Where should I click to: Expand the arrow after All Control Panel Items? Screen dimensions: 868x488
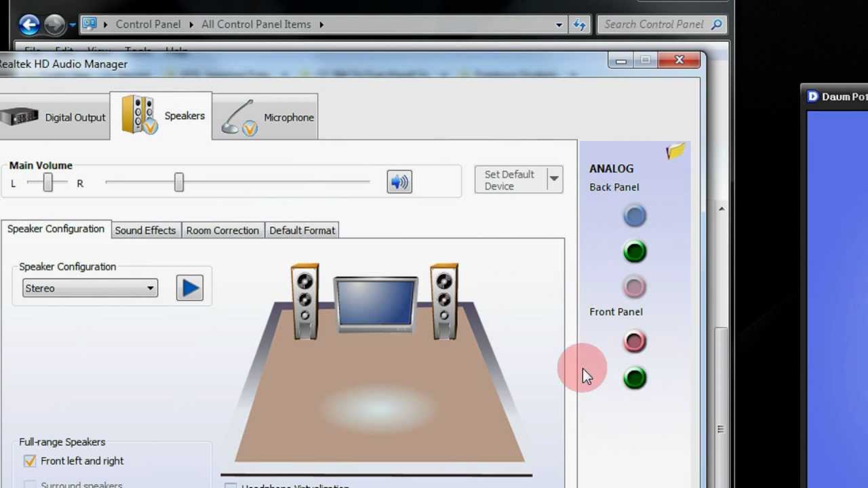321,24
